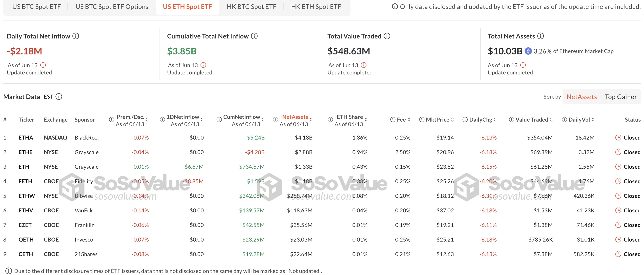Toggle sort arrows on Fee column
Screen dimensions: 644x275
(409, 120)
